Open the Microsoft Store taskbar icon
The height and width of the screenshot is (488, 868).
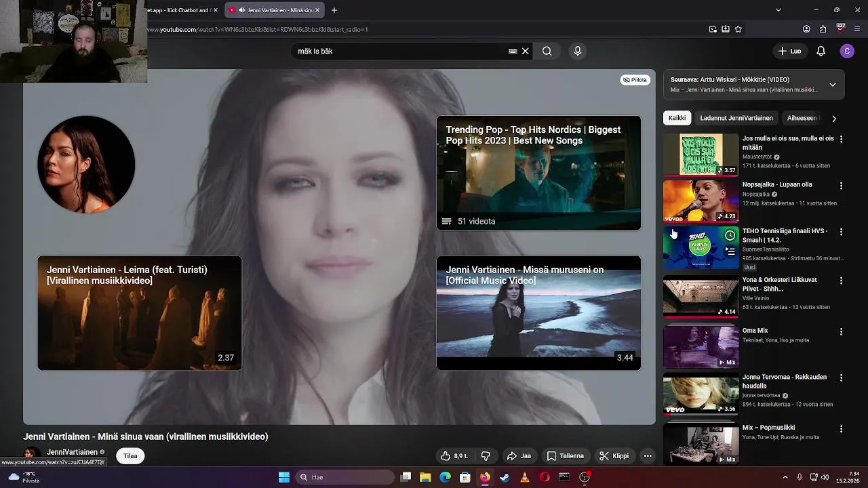pos(465,477)
